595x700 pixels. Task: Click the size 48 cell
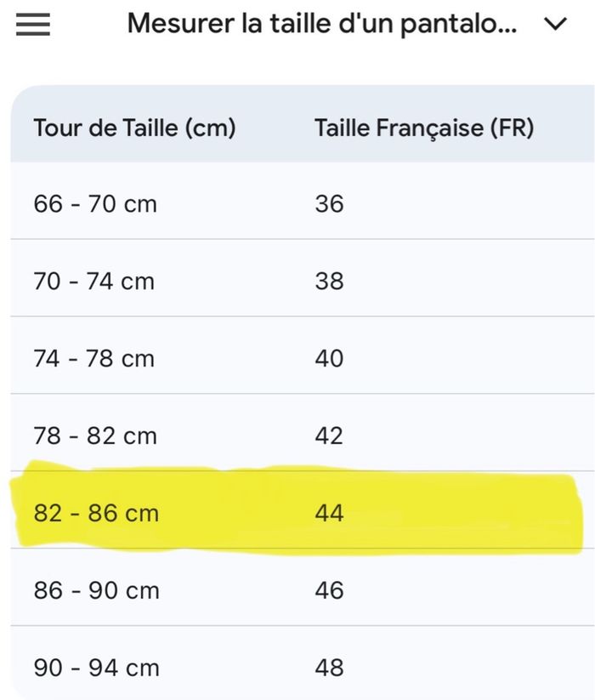click(x=329, y=669)
